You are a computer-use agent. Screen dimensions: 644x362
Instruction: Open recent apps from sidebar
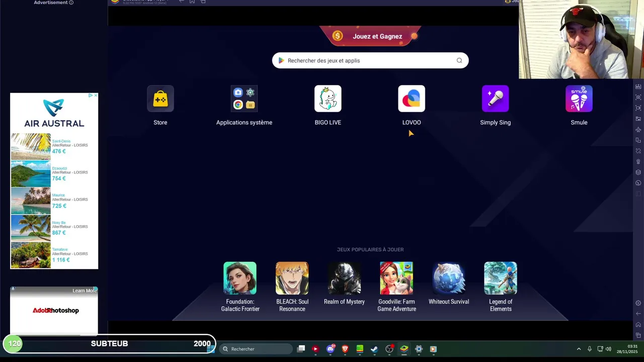click(638, 335)
